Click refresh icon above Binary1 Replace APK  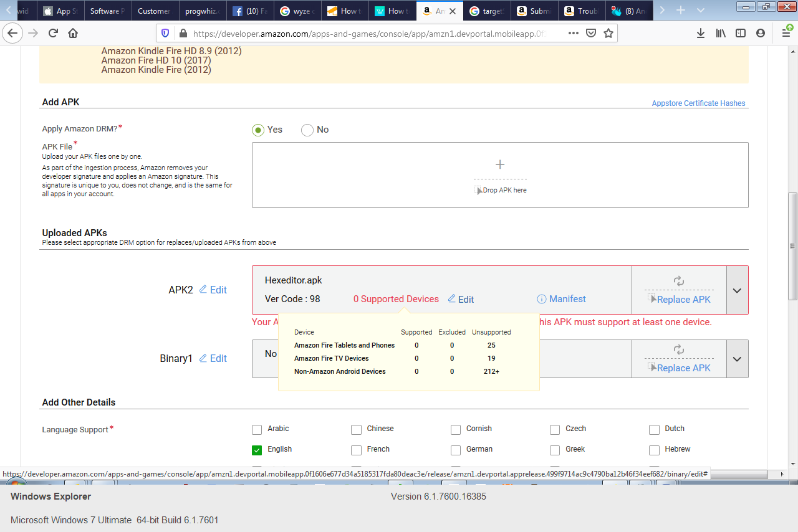tap(679, 349)
